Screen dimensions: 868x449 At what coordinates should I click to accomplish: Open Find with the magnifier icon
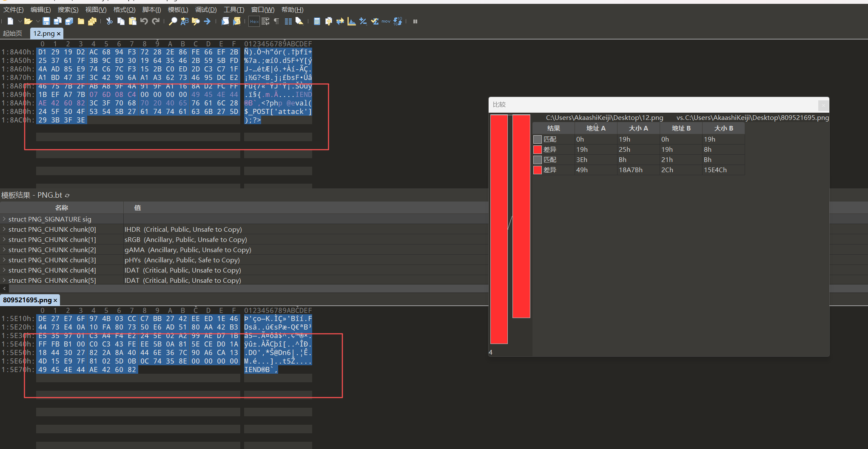[173, 21]
